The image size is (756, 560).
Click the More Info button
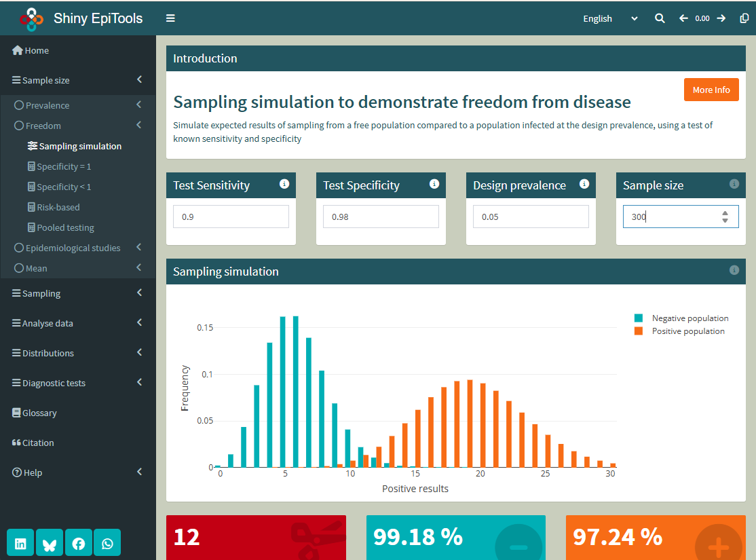coord(711,89)
